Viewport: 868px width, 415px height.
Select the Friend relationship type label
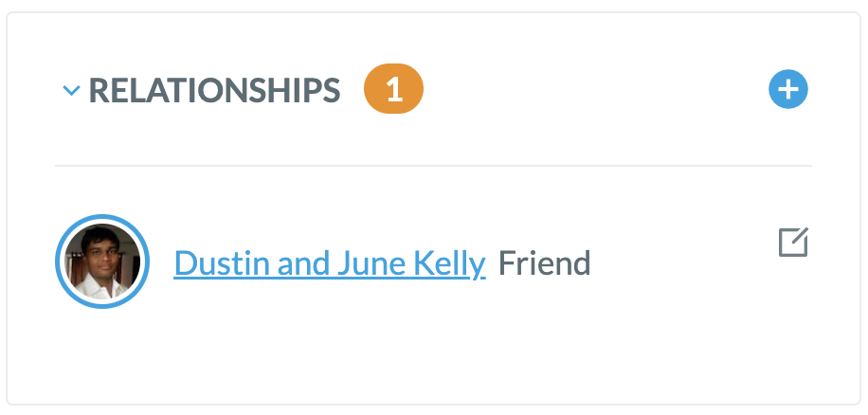(544, 263)
